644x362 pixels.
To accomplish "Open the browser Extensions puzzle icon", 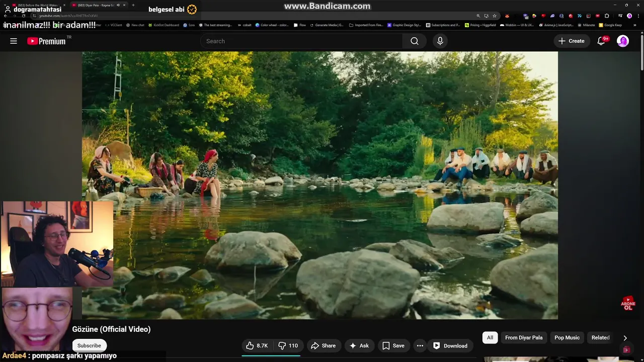I will pyautogui.click(x=607, y=16).
